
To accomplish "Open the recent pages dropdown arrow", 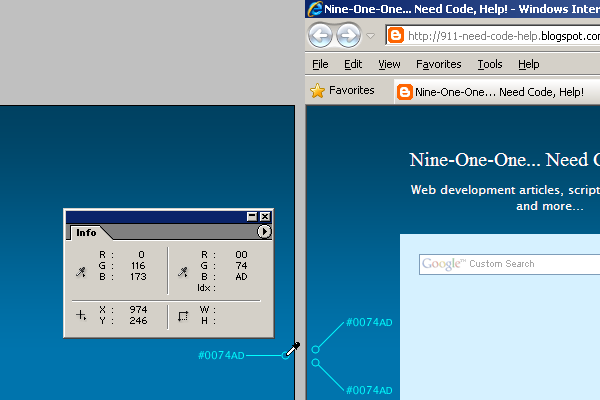I will tap(370, 36).
